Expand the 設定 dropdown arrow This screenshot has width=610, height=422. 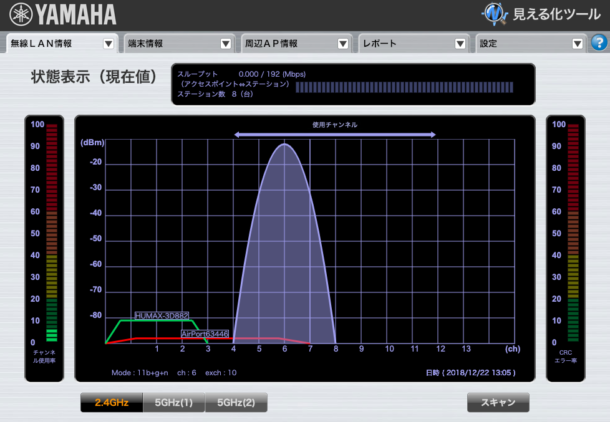577,44
